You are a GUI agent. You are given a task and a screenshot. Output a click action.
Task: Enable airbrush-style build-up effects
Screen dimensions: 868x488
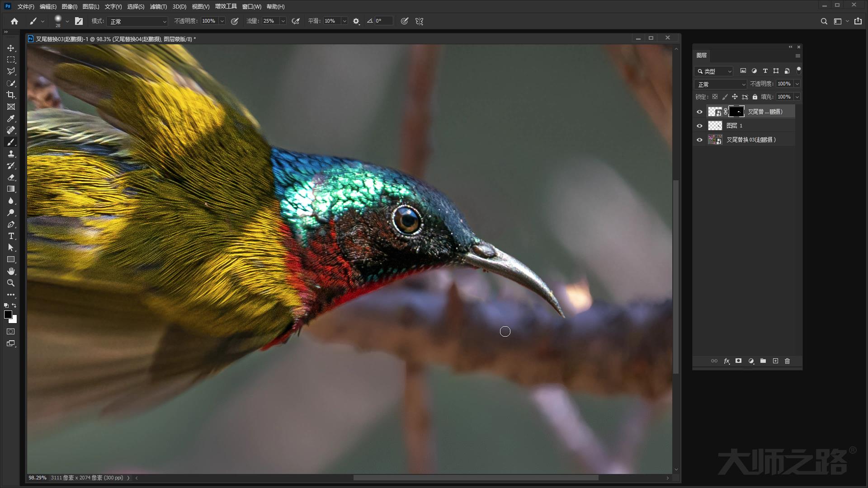pyautogui.click(x=296, y=21)
